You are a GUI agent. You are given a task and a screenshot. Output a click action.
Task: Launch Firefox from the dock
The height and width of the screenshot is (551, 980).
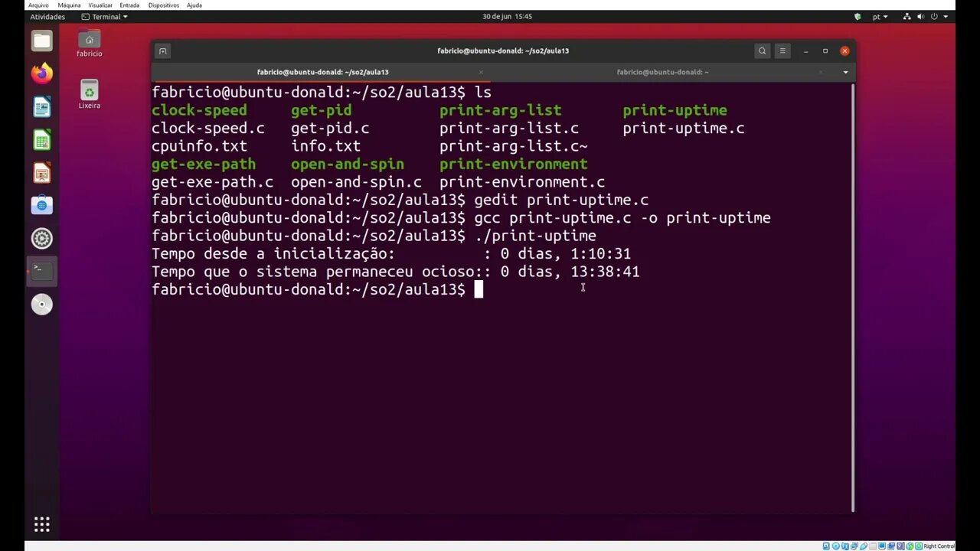tap(42, 73)
